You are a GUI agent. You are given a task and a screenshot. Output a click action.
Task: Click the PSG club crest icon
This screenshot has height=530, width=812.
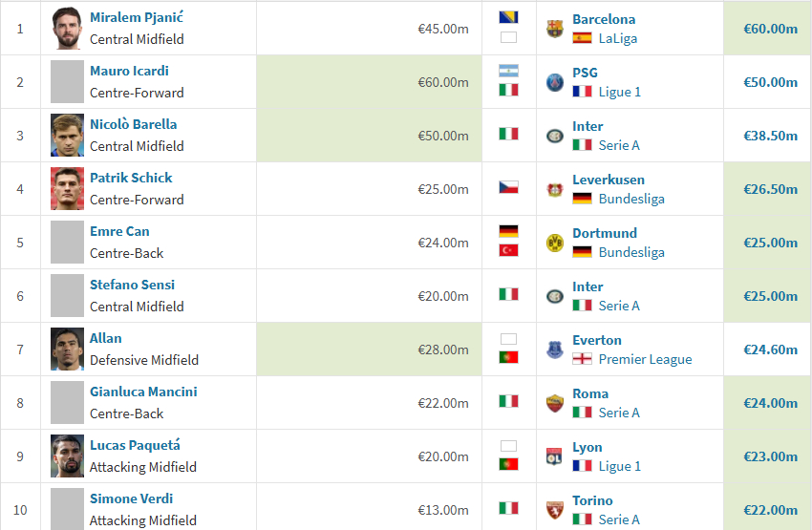(555, 82)
